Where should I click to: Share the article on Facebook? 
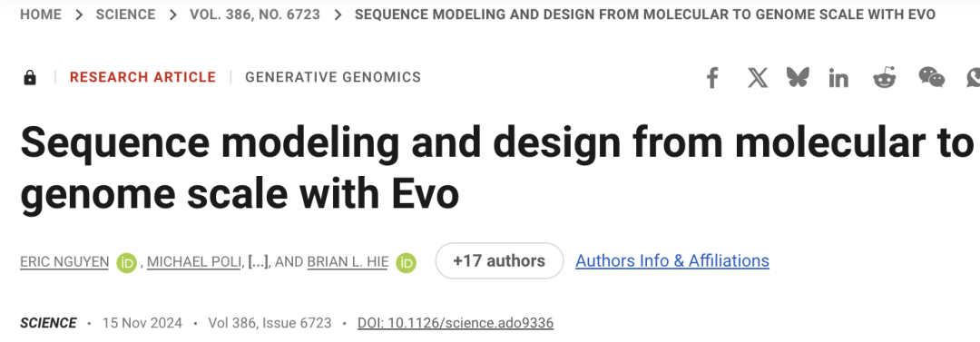click(x=712, y=78)
